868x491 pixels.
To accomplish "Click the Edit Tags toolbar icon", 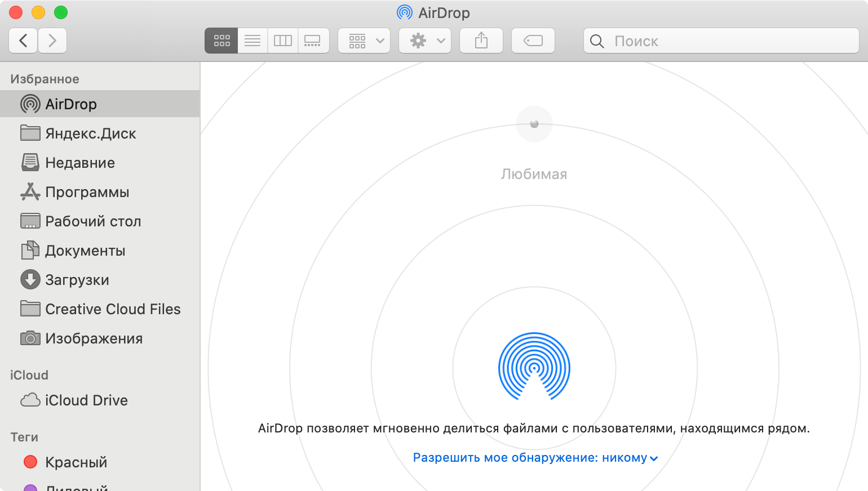I will 533,41.
